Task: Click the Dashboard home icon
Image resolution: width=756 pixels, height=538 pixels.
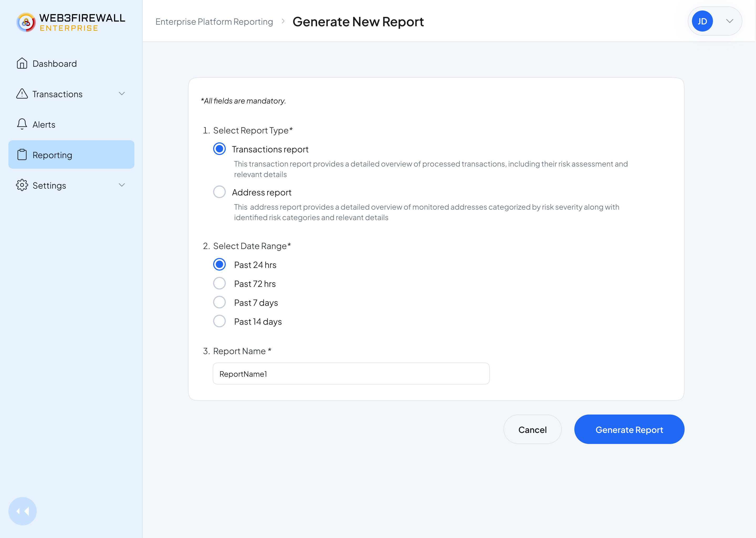Action: [22, 63]
